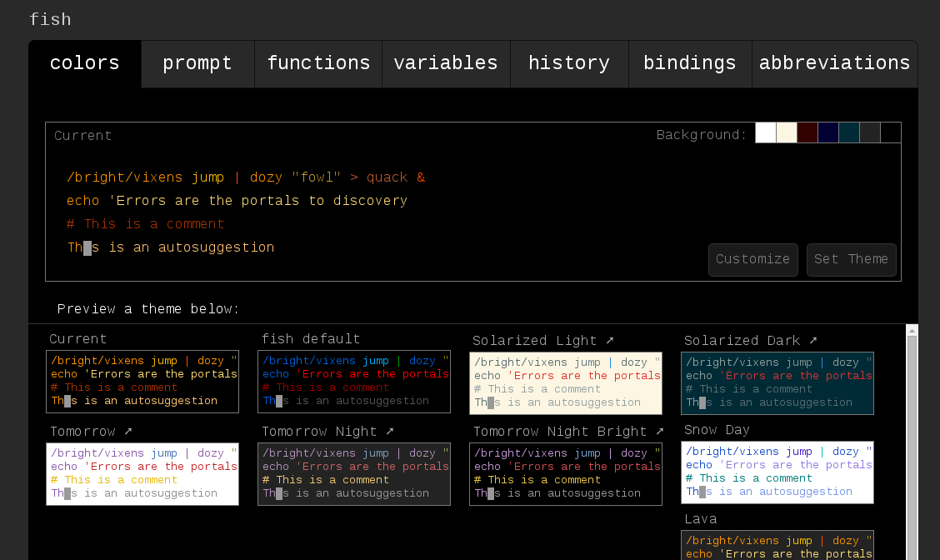Click the "Background:" label
Image resolution: width=940 pixels, height=560 pixels.
pos(702,135)
